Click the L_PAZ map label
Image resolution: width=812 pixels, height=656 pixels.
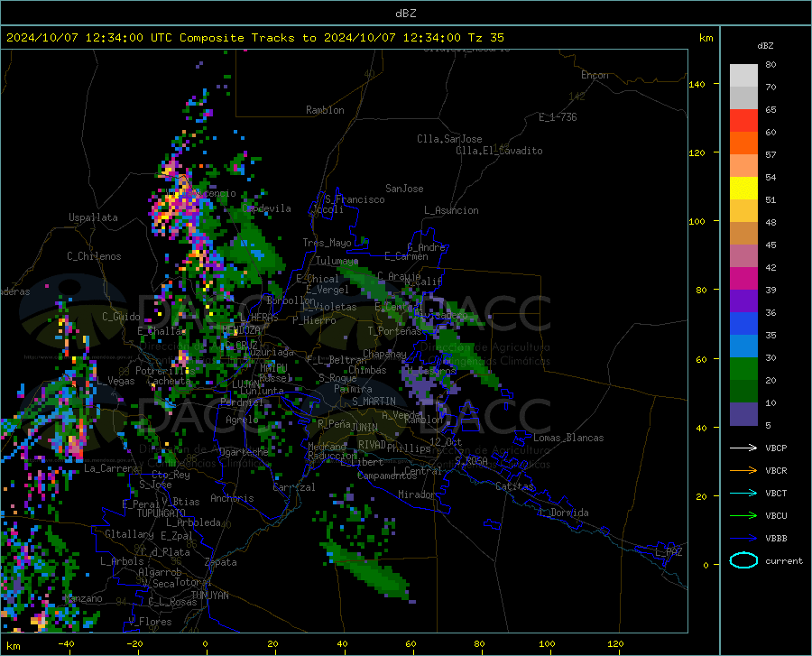tap(669, 552)
